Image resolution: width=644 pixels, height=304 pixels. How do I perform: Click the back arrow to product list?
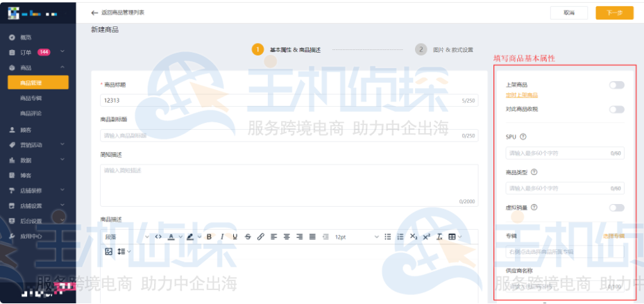tap(94, 12)
